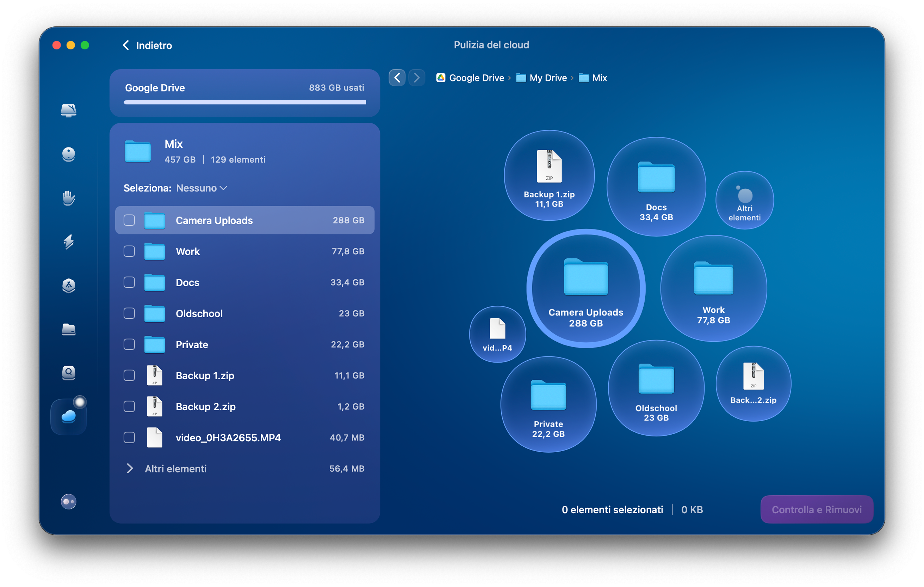The height and width of the screenshot is (587, 924).
Task: Open the Smart Care section in sidebar
Action: point(69,111)
